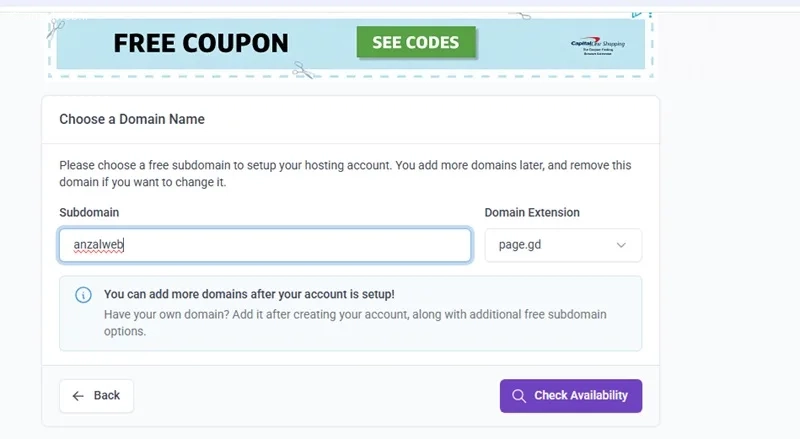Viewport: 800px width, 439px height.
Task: Expand the chevron arrow next to page.gd
Action: point(621,245)
